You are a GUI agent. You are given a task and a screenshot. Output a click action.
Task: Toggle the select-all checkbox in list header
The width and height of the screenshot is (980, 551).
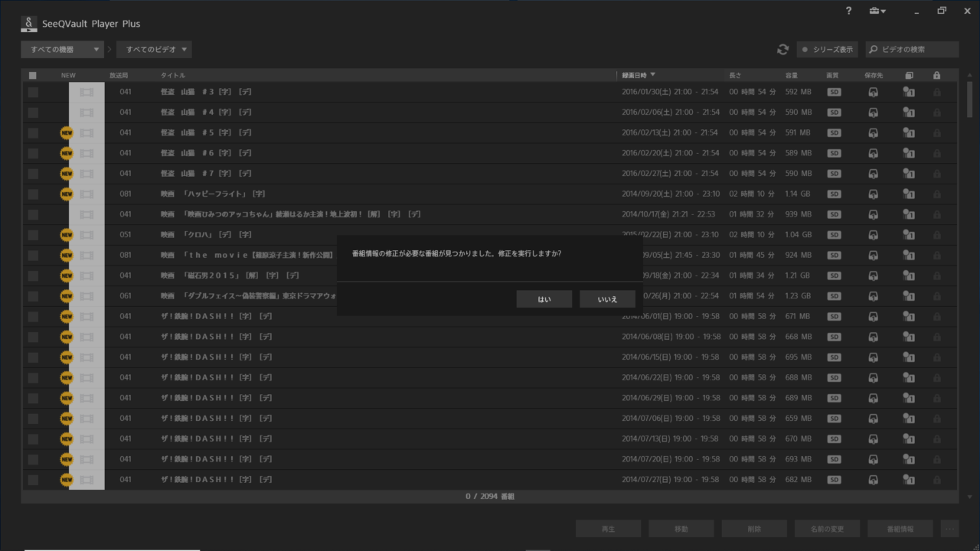[x=31, y=75]
